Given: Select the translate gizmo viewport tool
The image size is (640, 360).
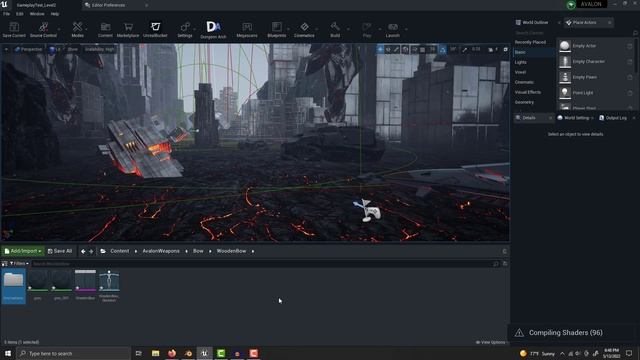Looking at the screenshot, I should 380,49.
